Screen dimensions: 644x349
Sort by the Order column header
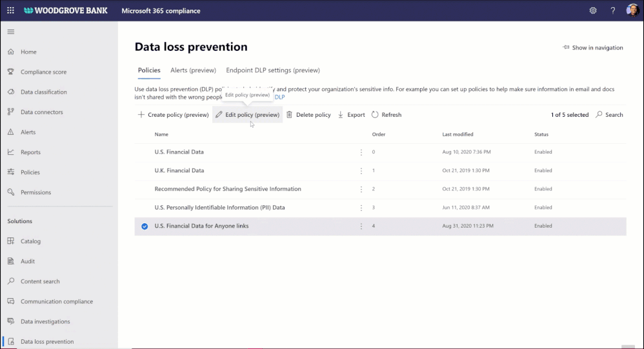click(379, 134)
